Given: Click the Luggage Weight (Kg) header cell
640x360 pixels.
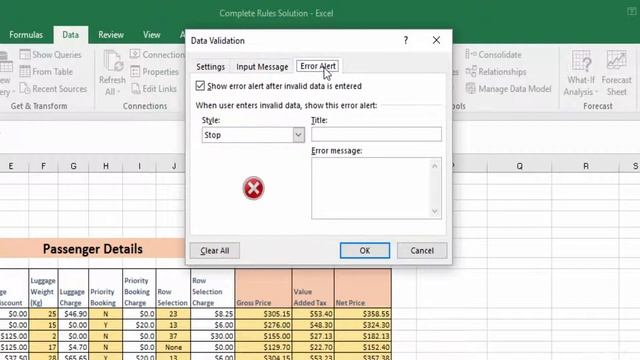Looking at the screenshot, I should (x=43, y=288).
